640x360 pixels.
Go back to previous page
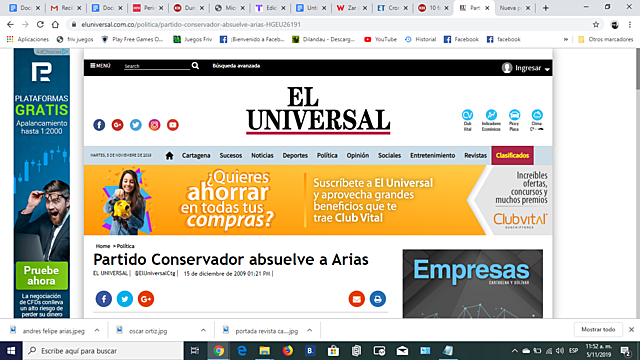(10, 24)
